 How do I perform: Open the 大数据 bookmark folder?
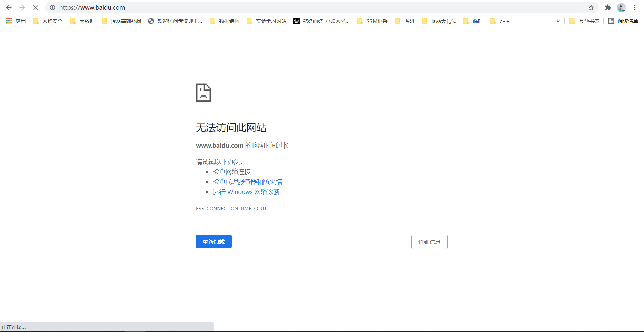pyautogui.click(x=82, y=21)
